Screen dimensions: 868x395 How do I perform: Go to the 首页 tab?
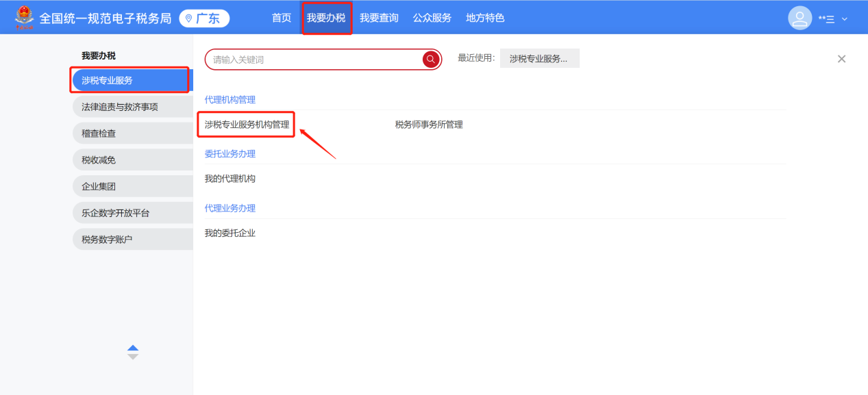click(x=282, y=18)
